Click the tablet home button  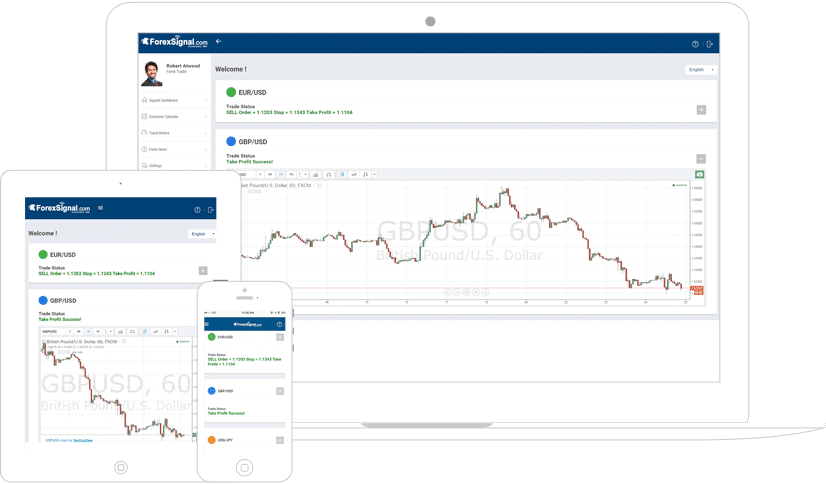(x=121, y=467)
